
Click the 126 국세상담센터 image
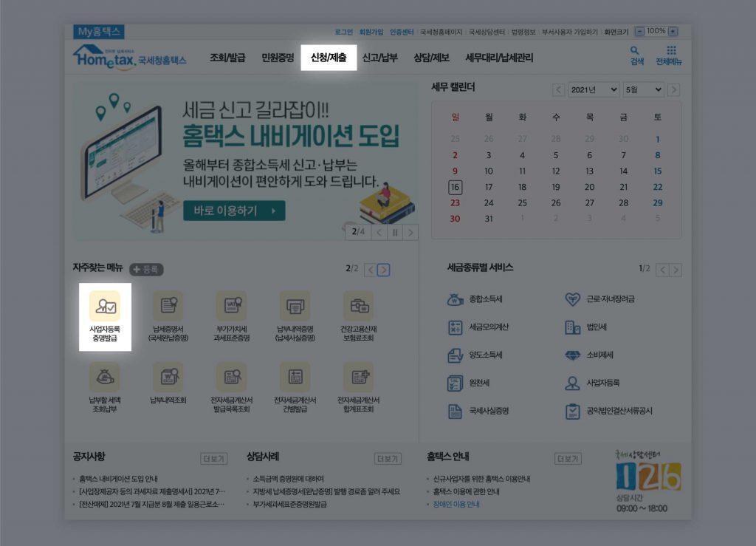point(648,477)
